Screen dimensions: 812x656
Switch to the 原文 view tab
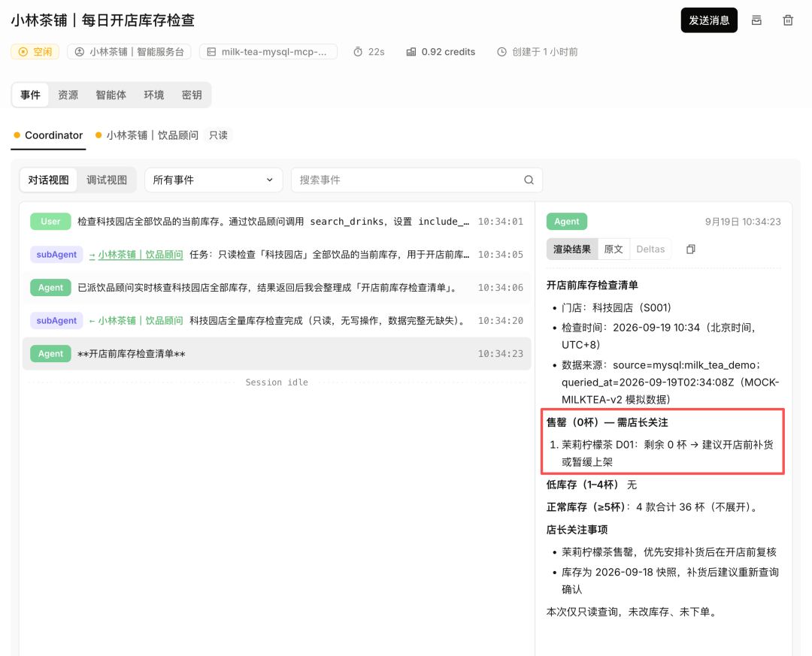pos(614,249)
